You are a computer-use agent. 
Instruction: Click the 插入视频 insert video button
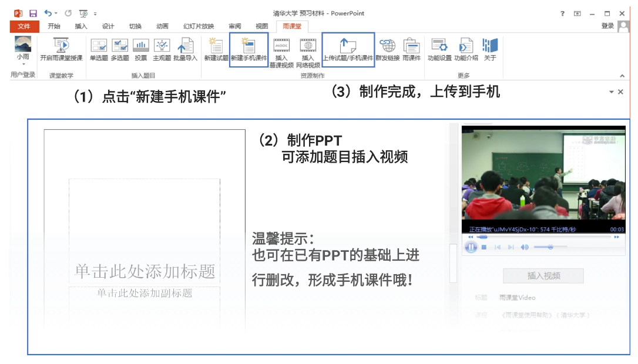(x=543, y=276)
